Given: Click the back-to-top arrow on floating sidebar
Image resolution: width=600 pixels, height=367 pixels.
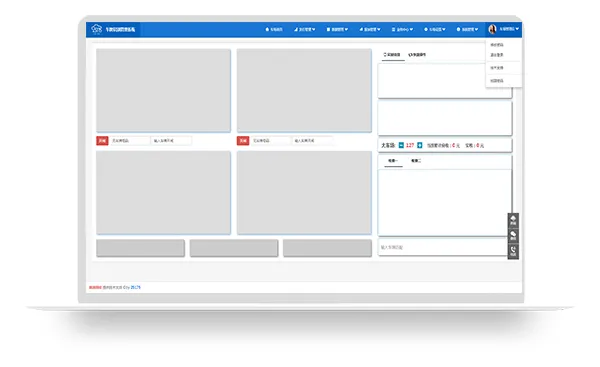Looking at the screenshot, I should (x=513, y=220).
